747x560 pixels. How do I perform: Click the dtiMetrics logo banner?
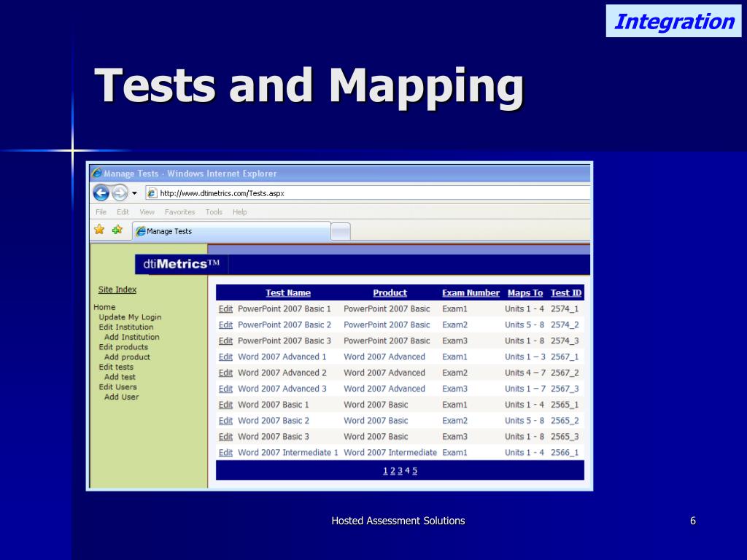tap(182, 264)
